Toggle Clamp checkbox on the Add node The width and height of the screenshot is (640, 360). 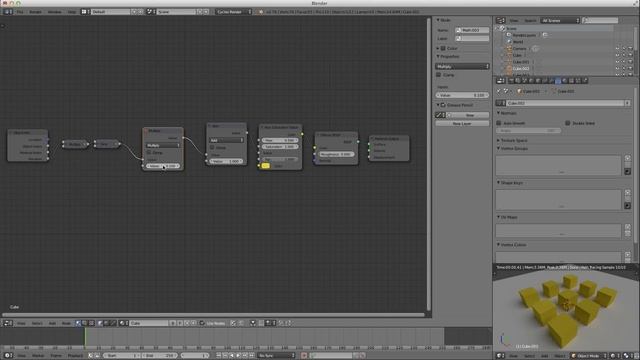click(x=212, y=147)
